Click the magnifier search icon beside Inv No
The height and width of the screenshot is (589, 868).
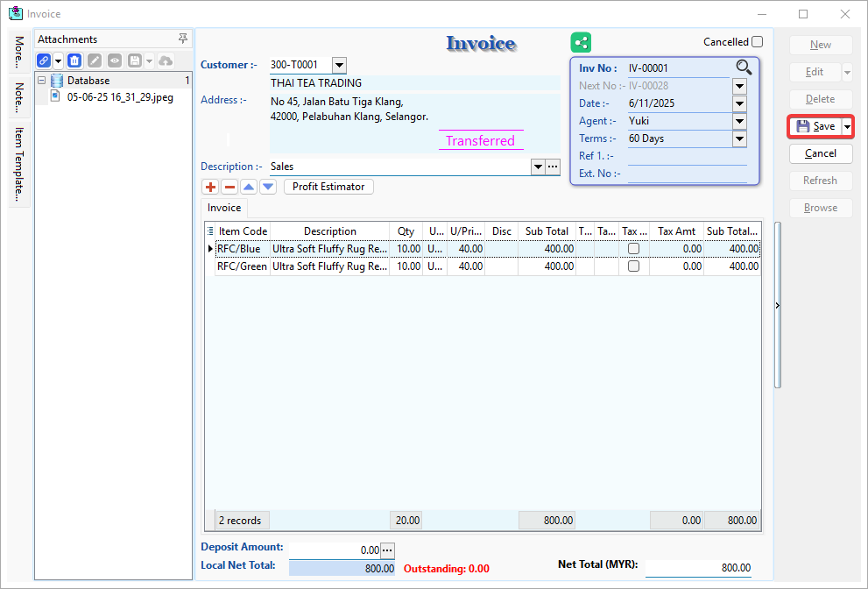[744, 67]
